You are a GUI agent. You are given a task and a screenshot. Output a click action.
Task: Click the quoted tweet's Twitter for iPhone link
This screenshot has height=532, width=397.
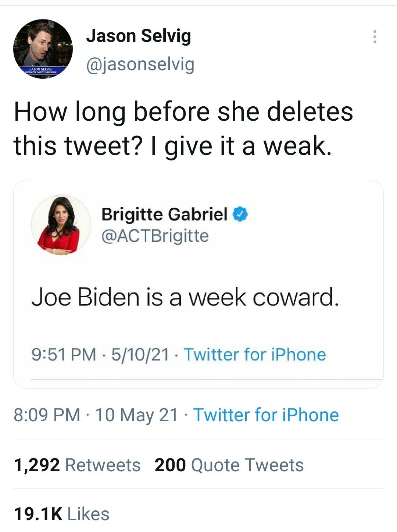pos(255,355)
